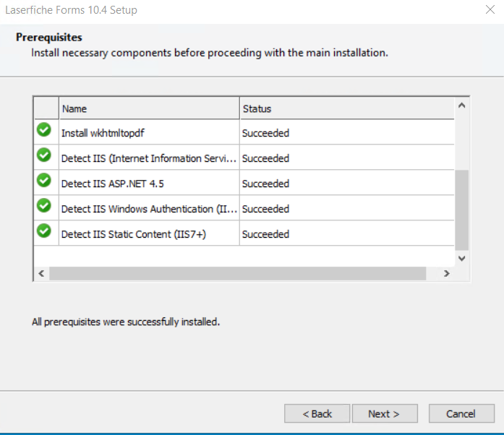Select the Detect IIS Static Content (IIS7+) row
This screenshot has height=435, width=504.
(244, 233)
